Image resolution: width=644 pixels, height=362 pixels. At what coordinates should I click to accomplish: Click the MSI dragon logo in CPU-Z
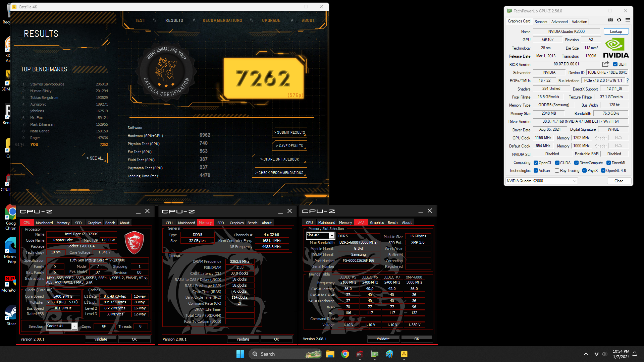click(135, 243)
